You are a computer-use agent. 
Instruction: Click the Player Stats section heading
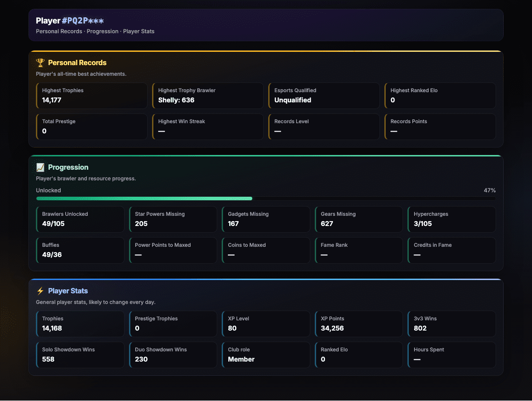tap(68, 291)
